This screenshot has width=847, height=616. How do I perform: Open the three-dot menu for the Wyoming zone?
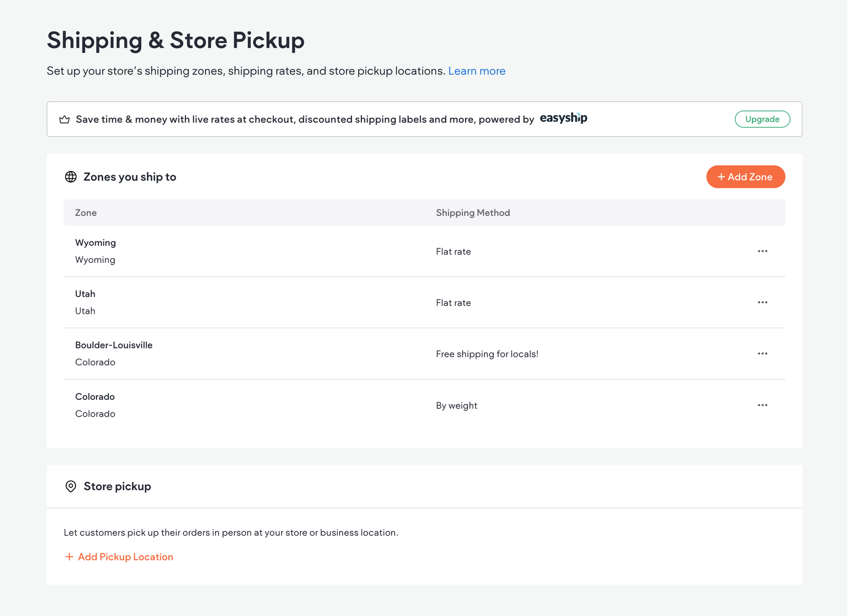(762, 251)
